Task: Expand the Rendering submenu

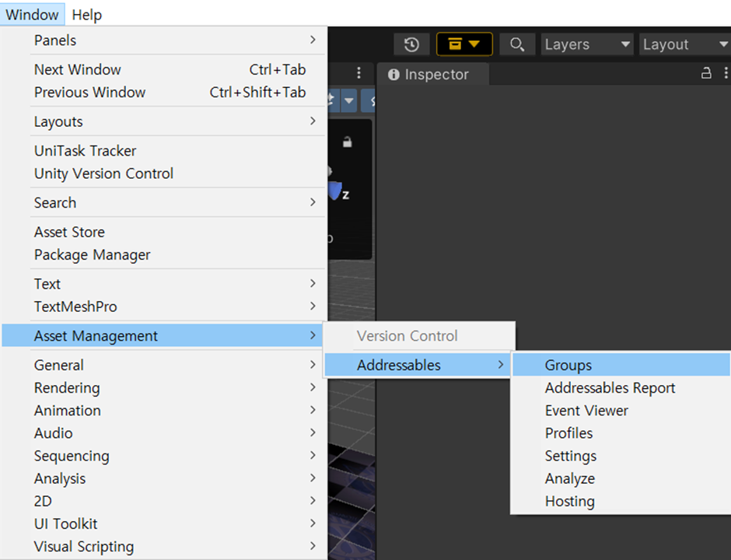Action: click(163, 388)
